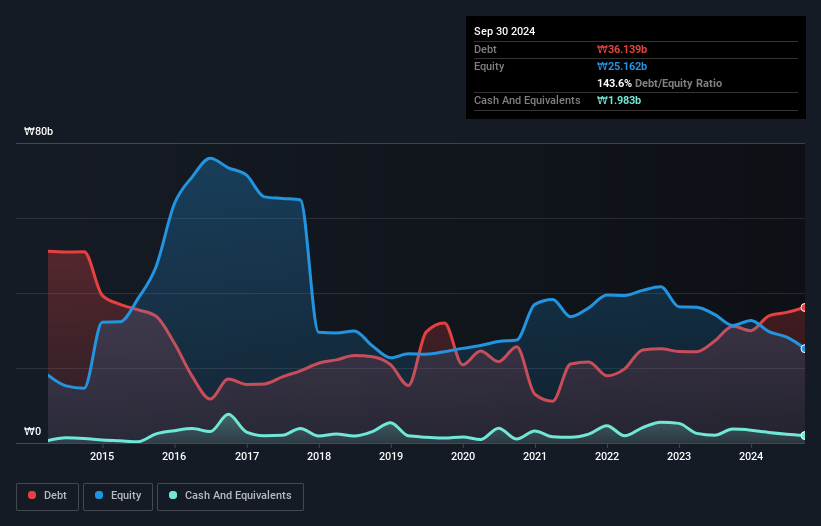
Task: Click the 143.6% Debt/Equity Ratio text
Action: (659, 83)
